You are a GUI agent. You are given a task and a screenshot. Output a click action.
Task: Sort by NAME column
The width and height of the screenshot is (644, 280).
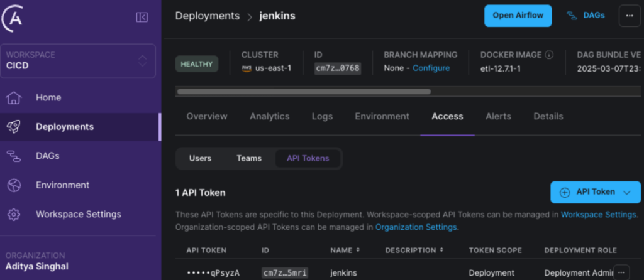tap(345, 250)
